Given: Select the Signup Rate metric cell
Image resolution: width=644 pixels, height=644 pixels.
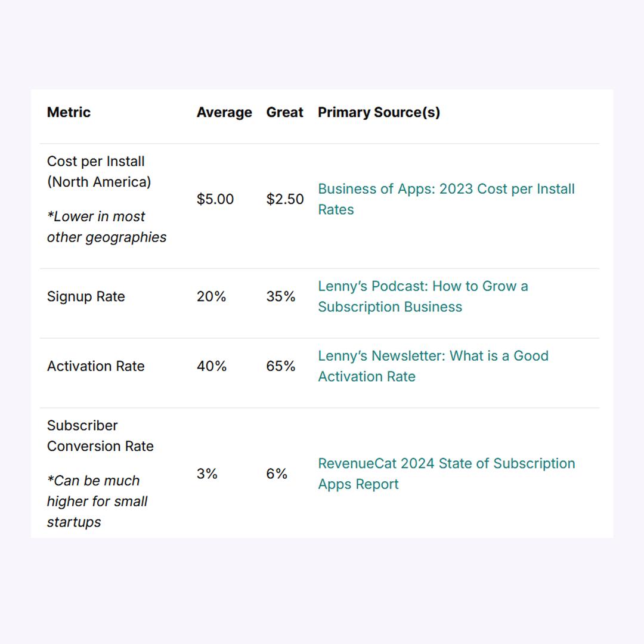Looking at the screenshot, I should pos(86,296).
